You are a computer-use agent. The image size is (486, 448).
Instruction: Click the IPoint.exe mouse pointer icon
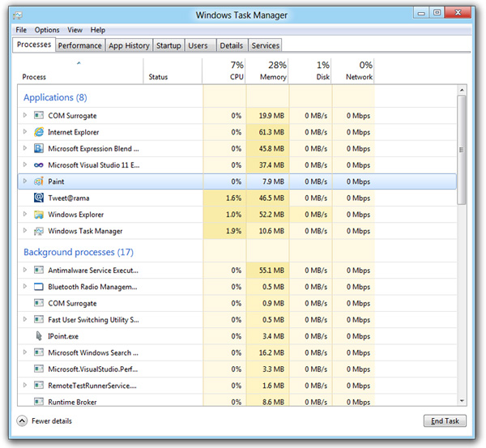[38, 336]
